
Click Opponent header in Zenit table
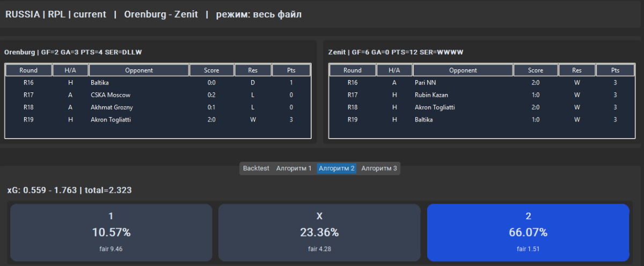click(x=463, y=70)
